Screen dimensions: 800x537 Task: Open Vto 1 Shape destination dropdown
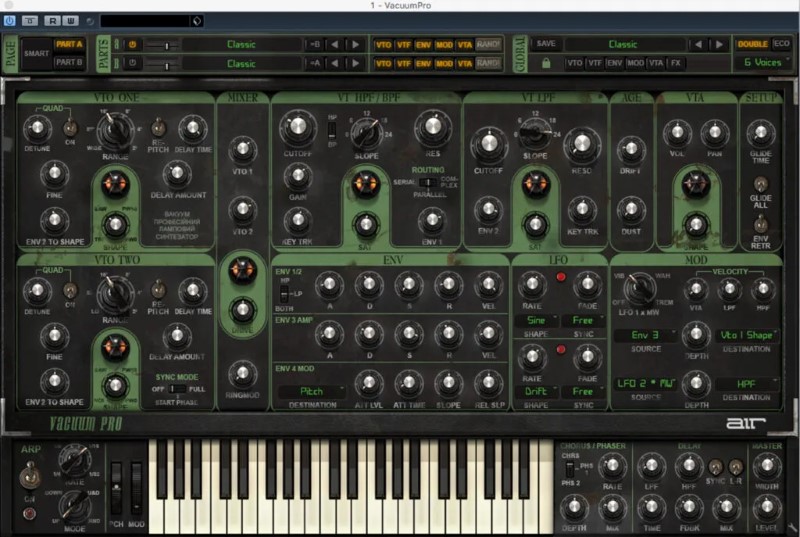pyautogui.click(x=747, y=335)
